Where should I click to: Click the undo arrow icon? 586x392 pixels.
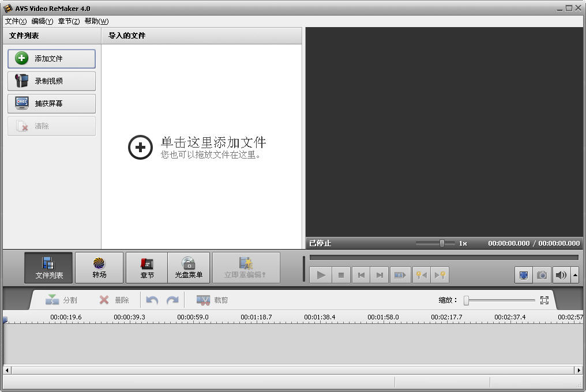point(151,300)
